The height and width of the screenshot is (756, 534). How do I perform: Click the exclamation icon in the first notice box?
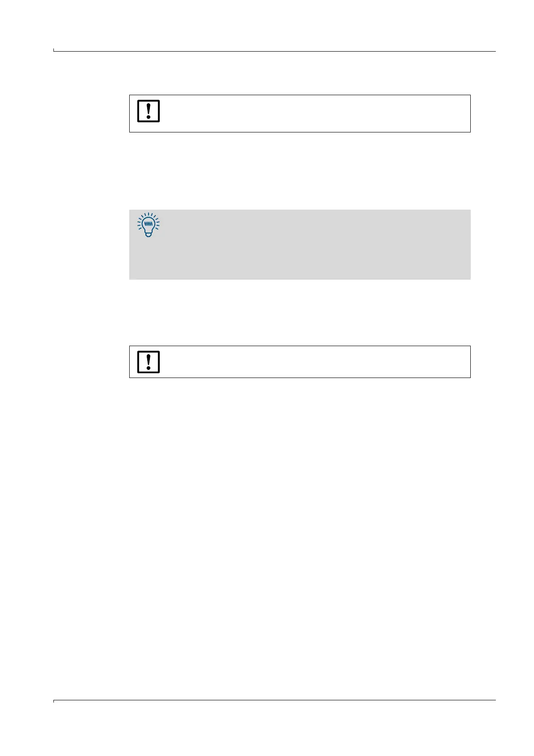149,111
